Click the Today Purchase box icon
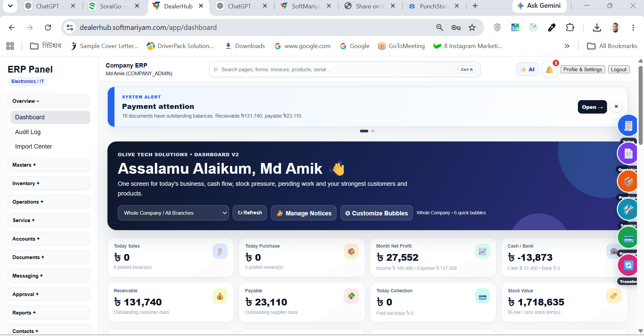This screenshot has width=644, height=336. point(351,251)
